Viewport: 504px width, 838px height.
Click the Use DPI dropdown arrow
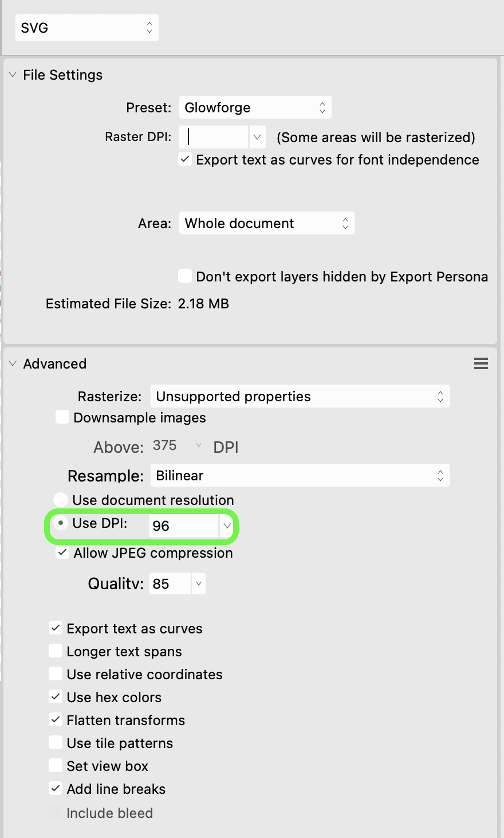coord(227,526)
